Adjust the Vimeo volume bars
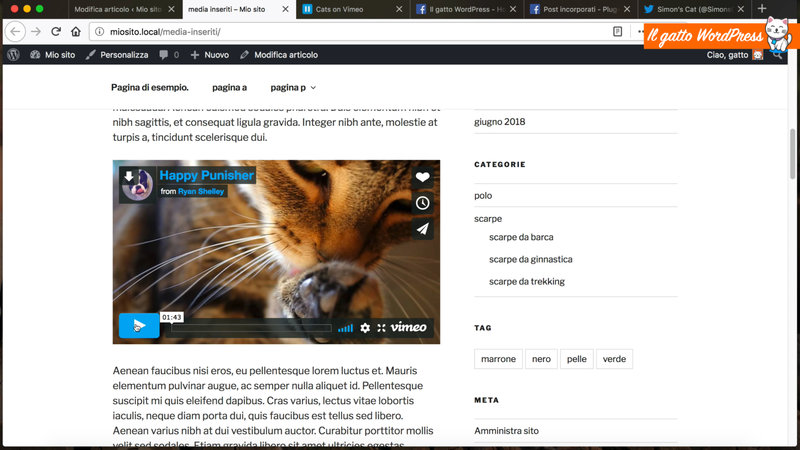The image size is (800, 450). pyautogui.click(x=345, y=328)
